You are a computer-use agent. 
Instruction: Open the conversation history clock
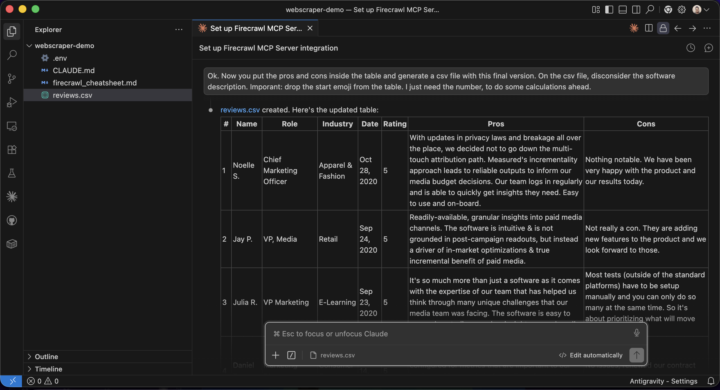pos(691,48)
